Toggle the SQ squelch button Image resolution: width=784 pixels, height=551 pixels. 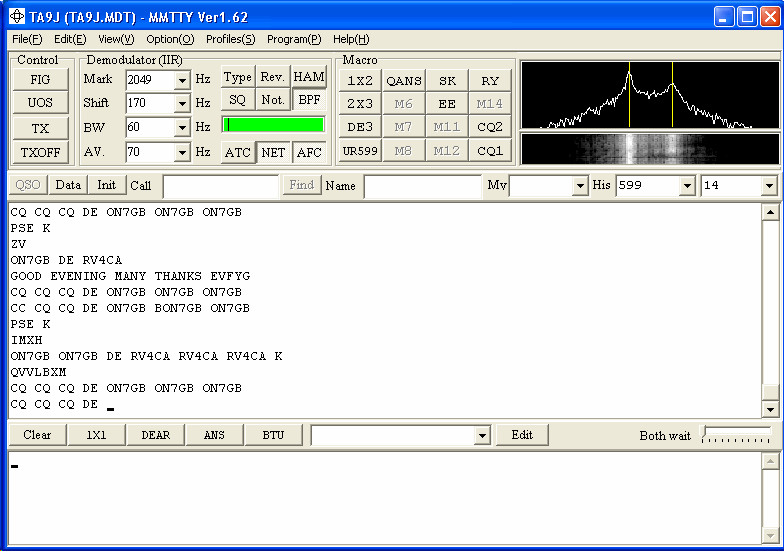(x=238, y=100)
